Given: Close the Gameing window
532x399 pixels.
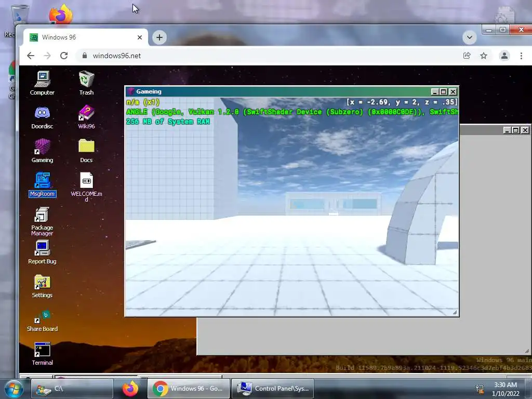Looking at the screenshot, I should 453,91.
